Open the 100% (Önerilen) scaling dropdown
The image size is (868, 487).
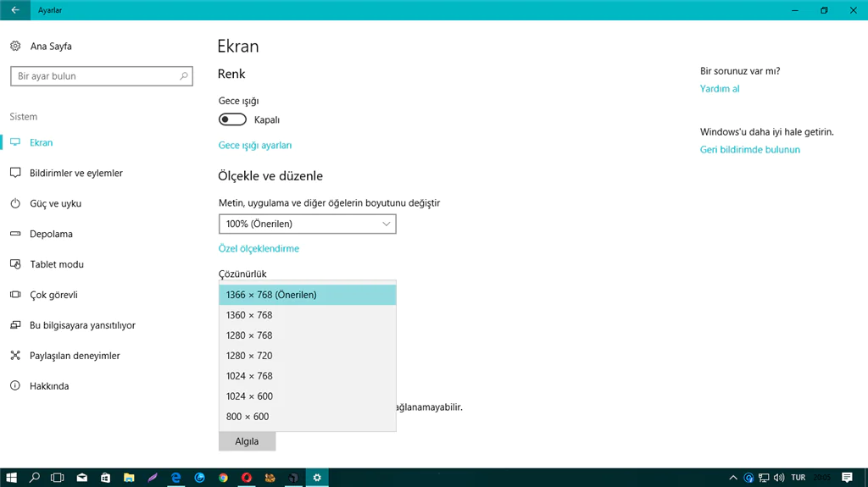307,224
